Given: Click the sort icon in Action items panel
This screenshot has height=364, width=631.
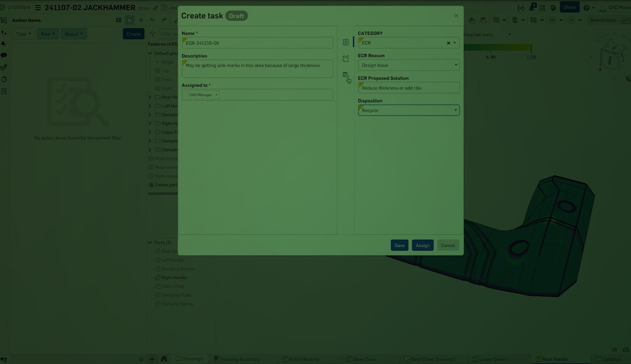Looking at the screenshot, I should [118, 20].
